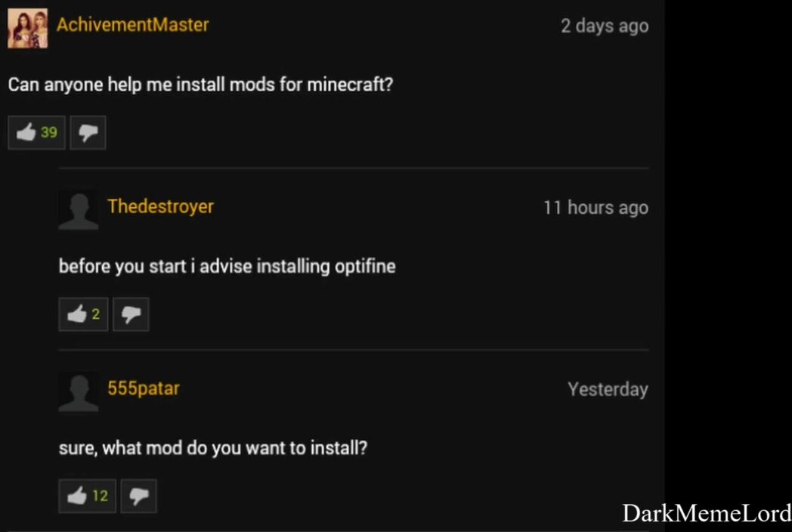This screenshot has width=792, height=532.
Task: Visit Thedestroyer's username link
Action: click(161, 206)
